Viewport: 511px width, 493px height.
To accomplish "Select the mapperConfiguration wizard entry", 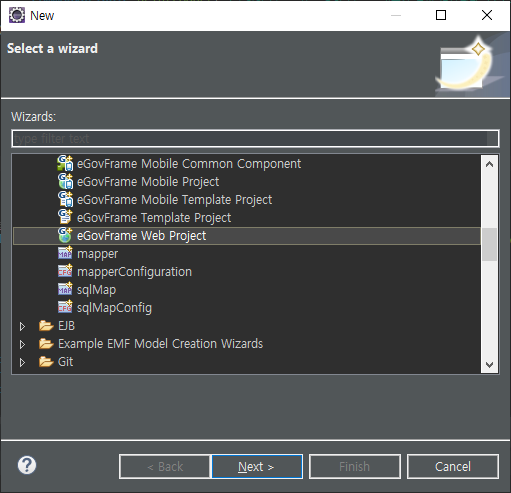I will pos(134,272).
